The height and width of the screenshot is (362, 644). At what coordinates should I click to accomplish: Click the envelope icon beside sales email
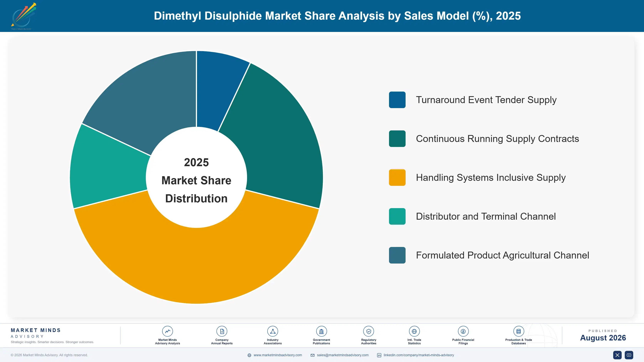(x=313, y=355)
